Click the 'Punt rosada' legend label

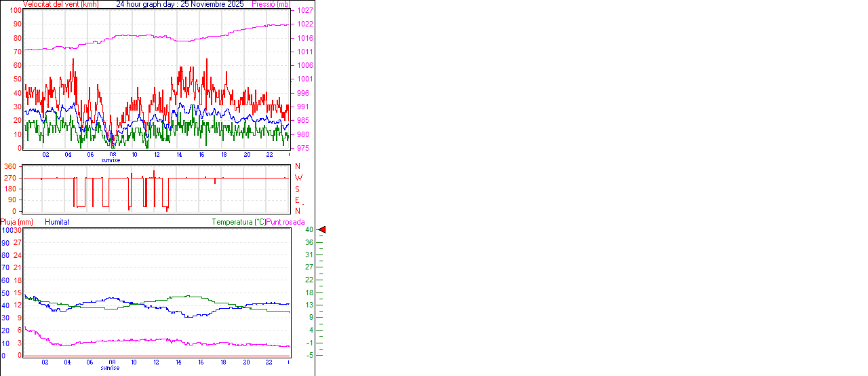(285, 222)
